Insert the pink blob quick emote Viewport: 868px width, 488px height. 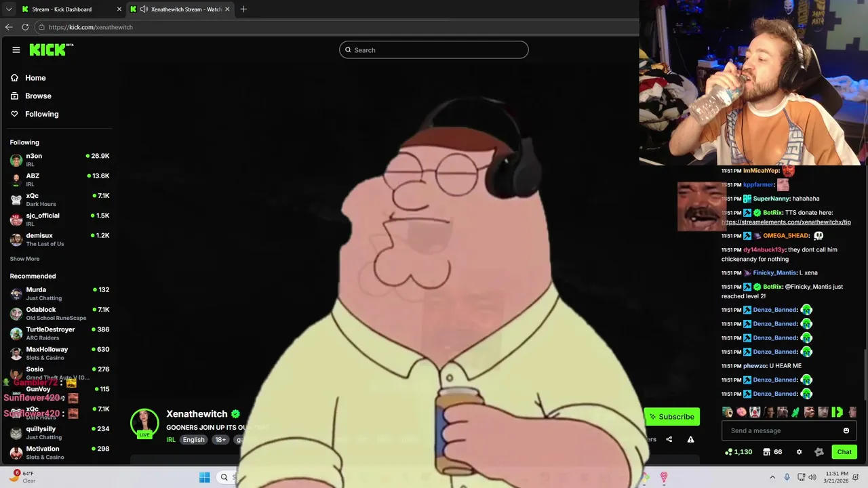[x=741, y=412]
